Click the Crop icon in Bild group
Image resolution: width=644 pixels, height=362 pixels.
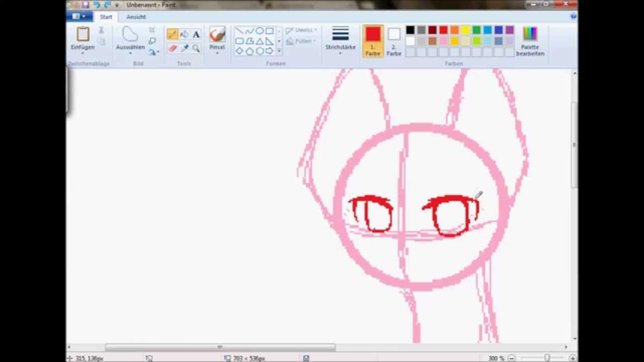(152, 30)
